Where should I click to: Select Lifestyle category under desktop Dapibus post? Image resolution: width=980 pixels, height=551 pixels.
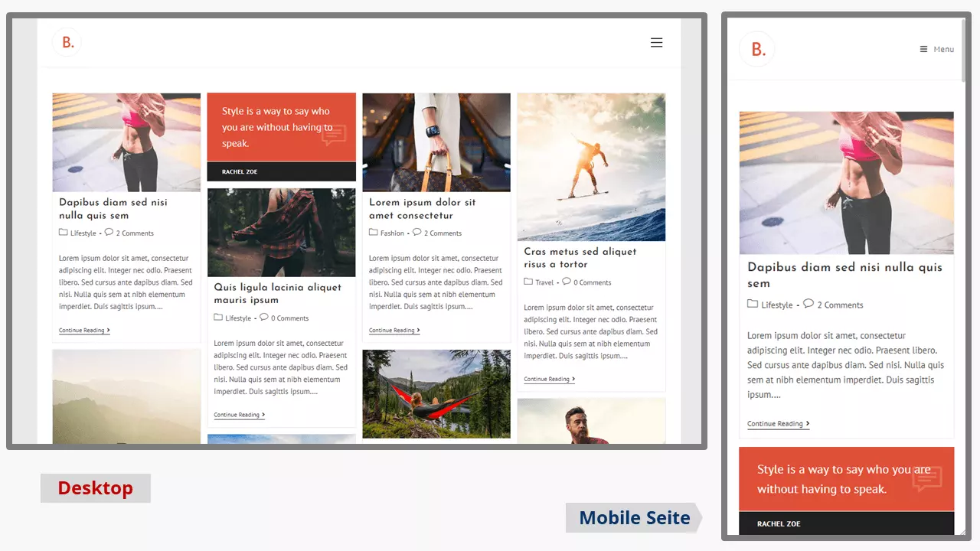(83, 233)
